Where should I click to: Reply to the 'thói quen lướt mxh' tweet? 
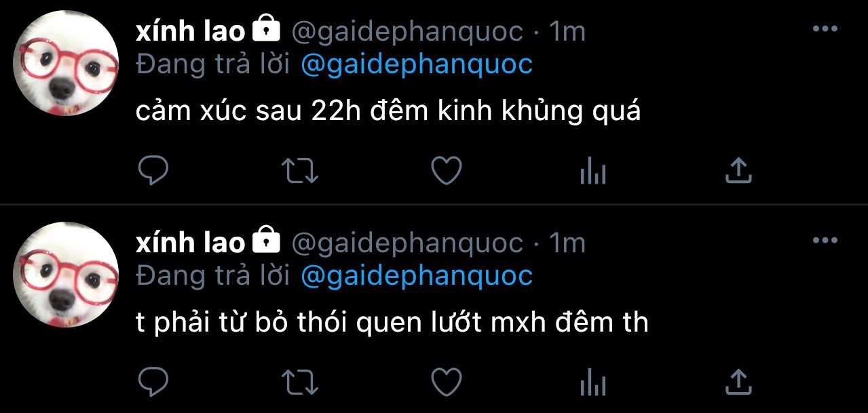153,382
